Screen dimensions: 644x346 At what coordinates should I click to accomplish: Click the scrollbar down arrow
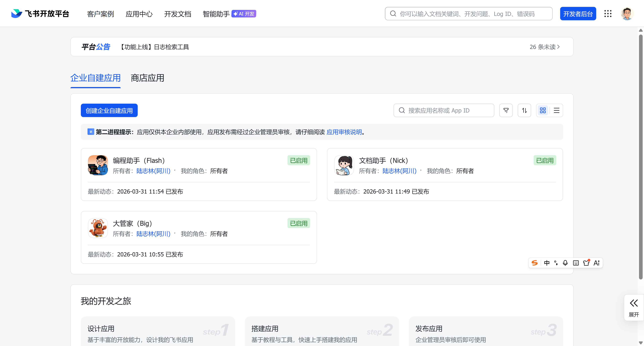(x=641, y=343)
